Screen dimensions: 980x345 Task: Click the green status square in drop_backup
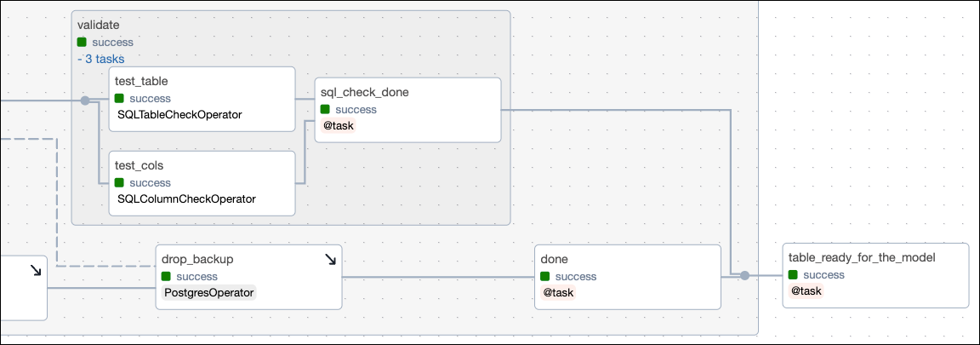tap(166, 277)
